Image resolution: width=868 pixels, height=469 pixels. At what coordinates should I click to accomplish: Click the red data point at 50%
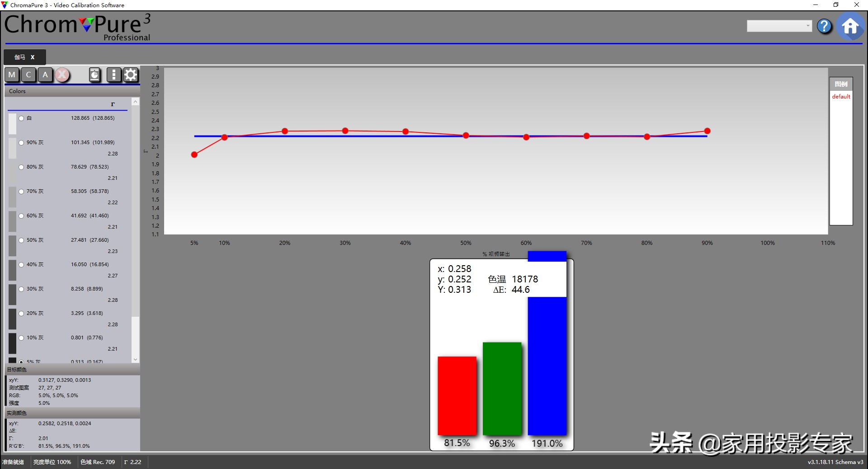(466, 135)
